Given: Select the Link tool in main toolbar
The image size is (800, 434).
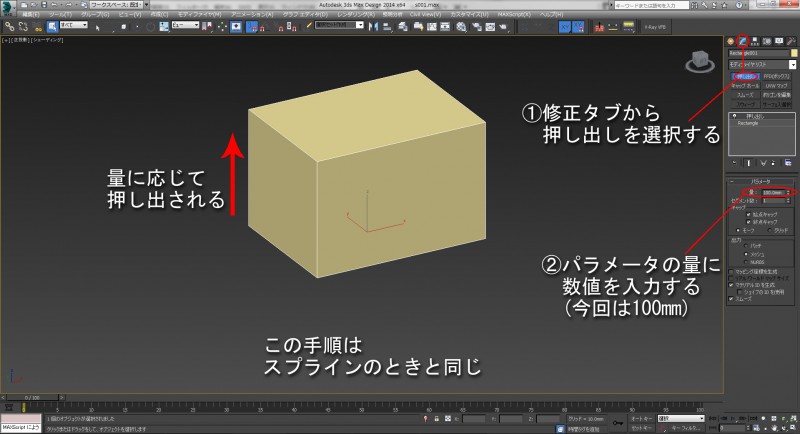Looking at the screenshot, I should [x=8, y=24].
